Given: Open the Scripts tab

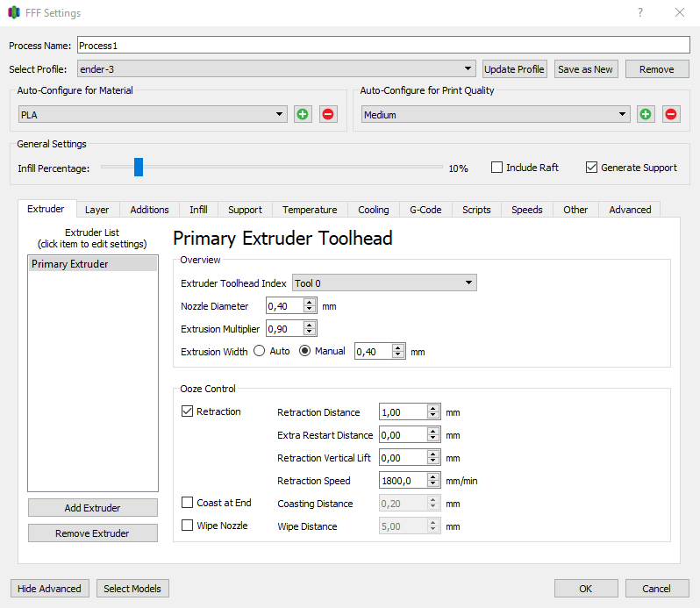Looking at the screenshot, I should [x=476, y=210].
